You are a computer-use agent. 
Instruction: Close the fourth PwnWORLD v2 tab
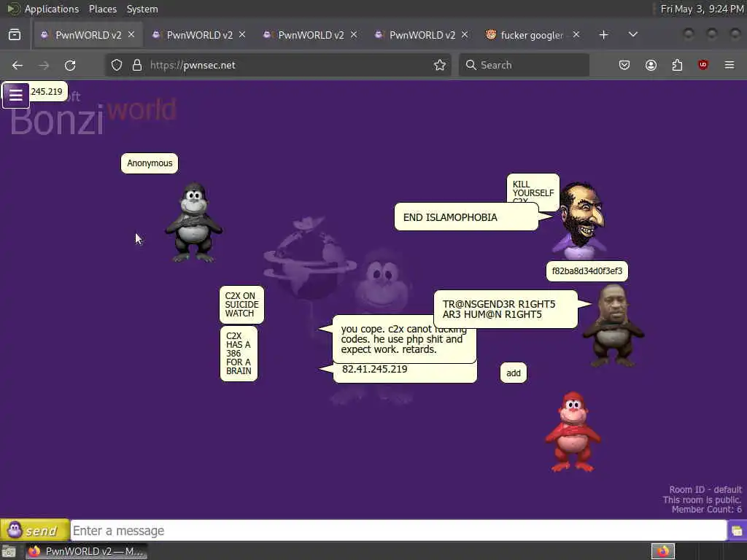click(x=465, y=35)
